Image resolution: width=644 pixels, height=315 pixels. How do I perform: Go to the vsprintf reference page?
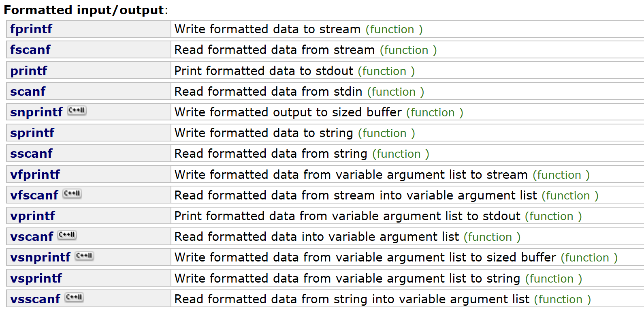36,279
